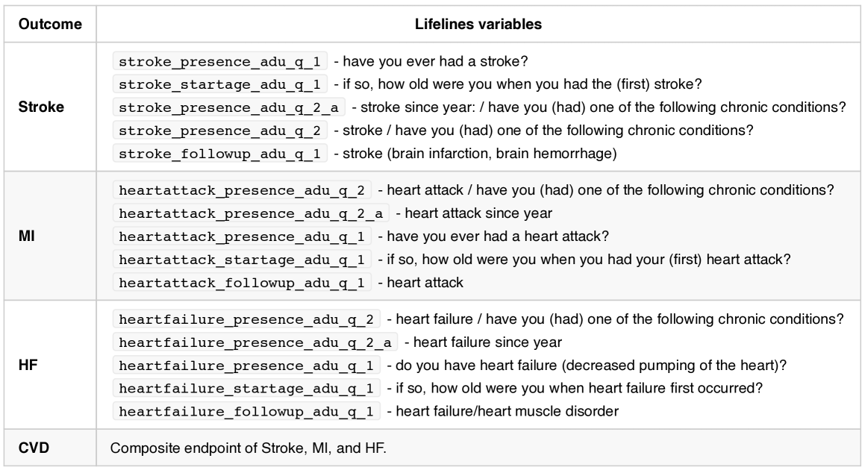This screenshot has width=868, height=473.
Task: Click the stroke_presence_adu_q_2_a variable name
Action: point(229,107)
